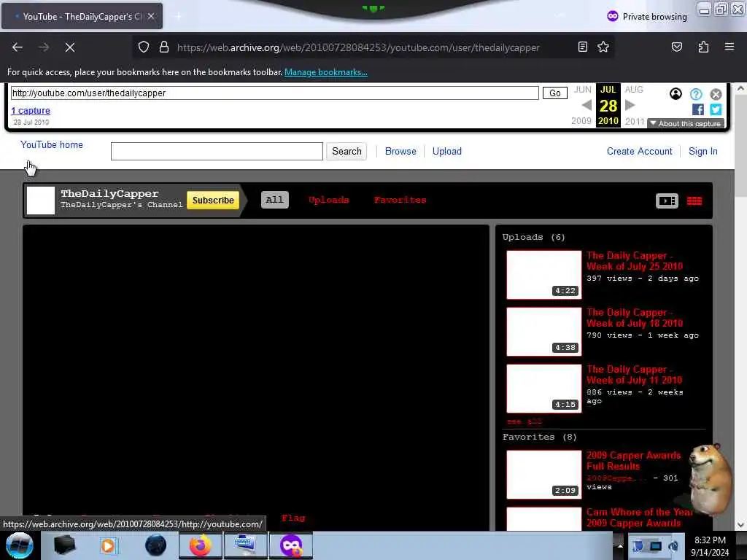Open 2009 Capper Awards Full Results

634,461
